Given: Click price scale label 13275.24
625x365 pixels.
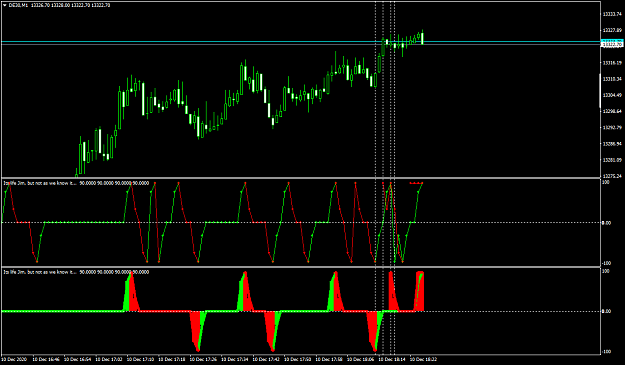Looking at the screenshot, I should (x=612, y=176).
